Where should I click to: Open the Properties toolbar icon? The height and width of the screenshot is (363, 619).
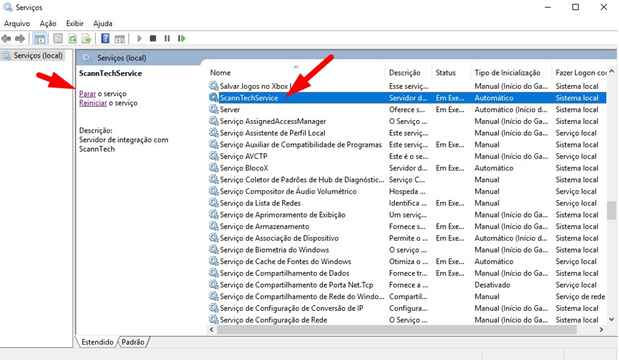pyautogui.click(x=58, y=39)
